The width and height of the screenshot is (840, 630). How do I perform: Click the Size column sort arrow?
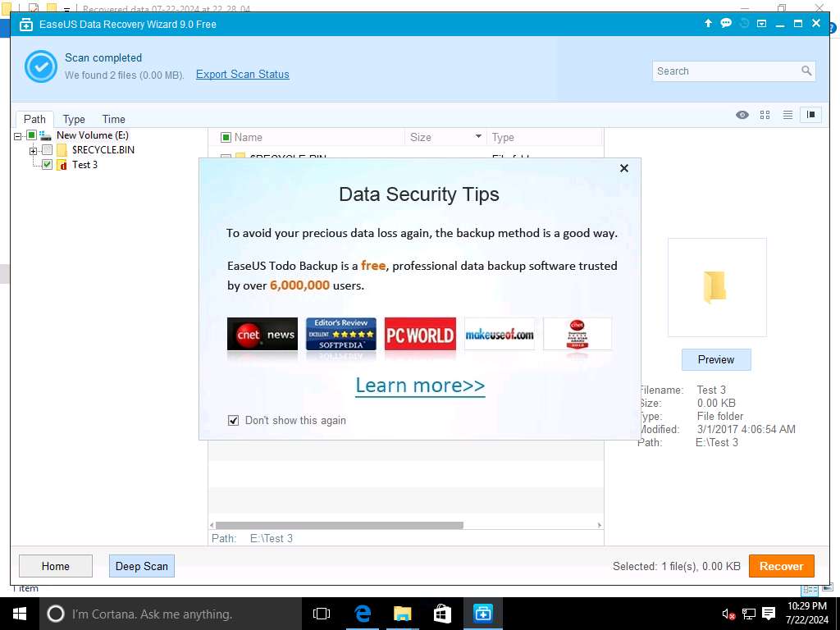(x=478, y=137)
